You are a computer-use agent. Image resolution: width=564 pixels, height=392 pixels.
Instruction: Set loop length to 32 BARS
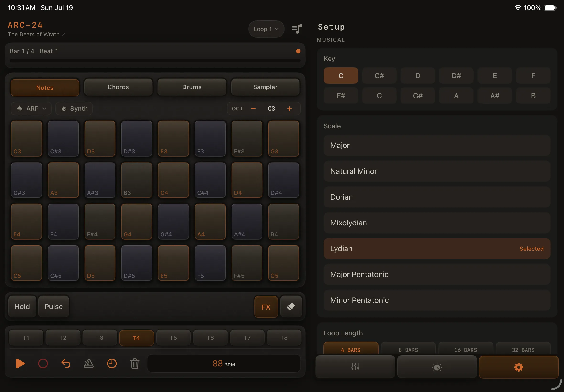coord(523,348)
